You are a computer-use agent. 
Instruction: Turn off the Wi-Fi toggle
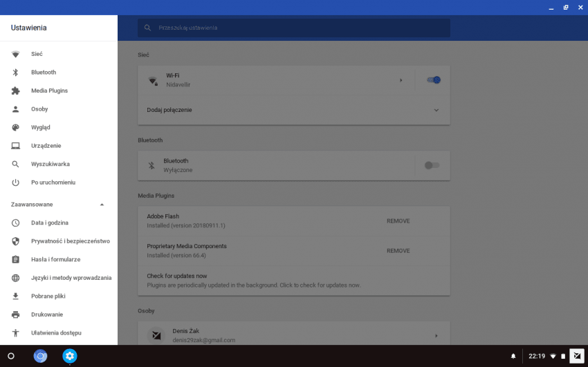click(x=434, y=79)
